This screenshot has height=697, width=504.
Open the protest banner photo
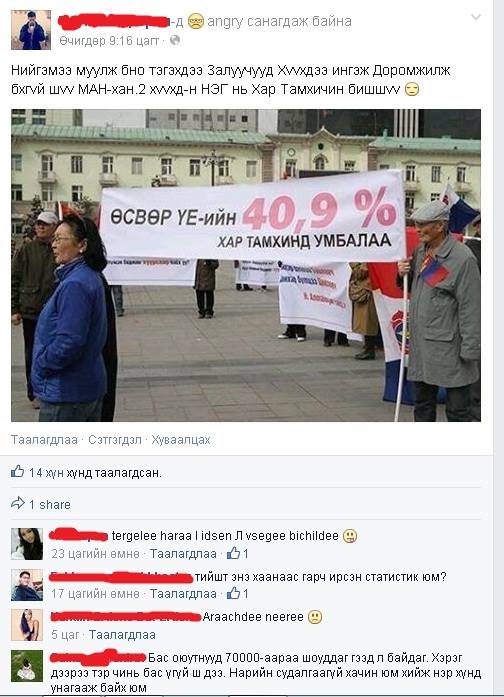point(246,265)
